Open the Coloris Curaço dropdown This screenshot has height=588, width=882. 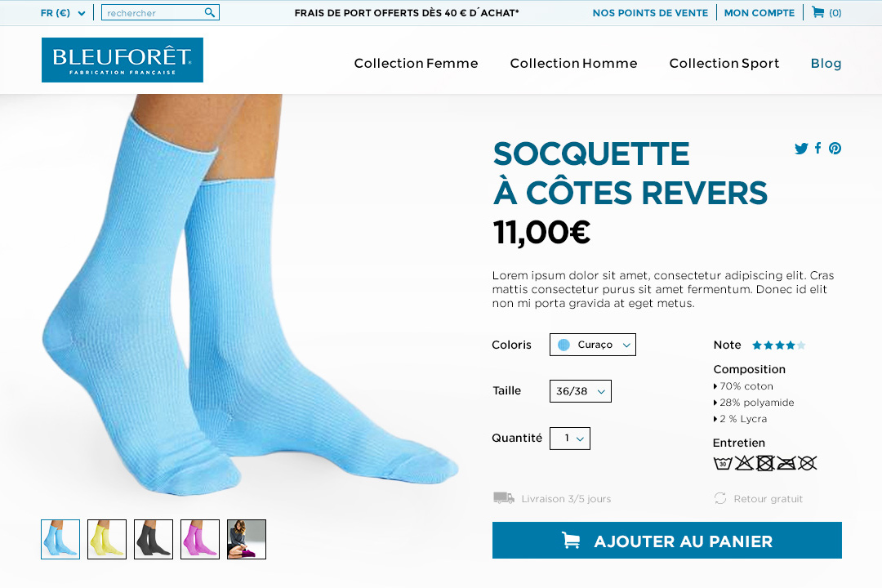[592, 345]
